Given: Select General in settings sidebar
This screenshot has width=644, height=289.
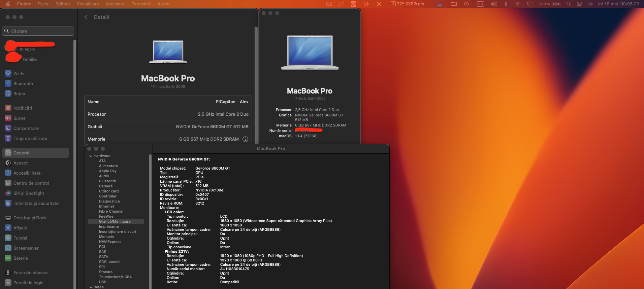Looking at the screenshot, I should click(x=36, y=153).
